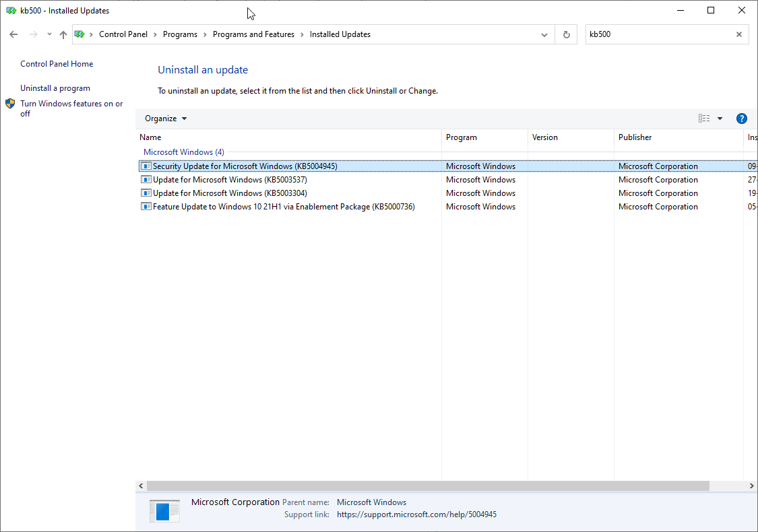Image resolution: width=758 pixels, height=532 pixels.
Task: Click the back navigation arrow
Action: coord(13,34)
